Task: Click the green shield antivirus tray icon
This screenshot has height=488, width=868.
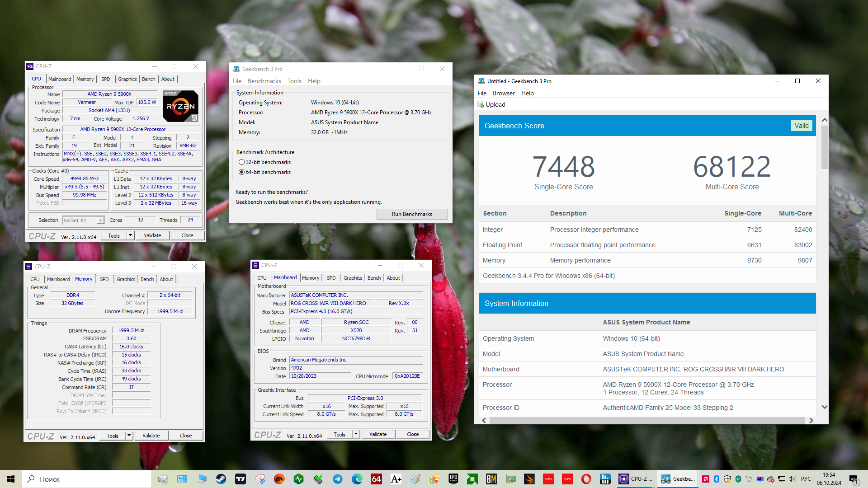Action: [738, 479]
